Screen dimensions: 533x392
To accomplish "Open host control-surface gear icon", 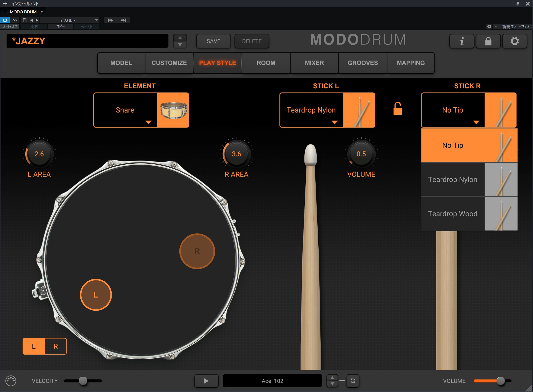I will pos(489,27).
